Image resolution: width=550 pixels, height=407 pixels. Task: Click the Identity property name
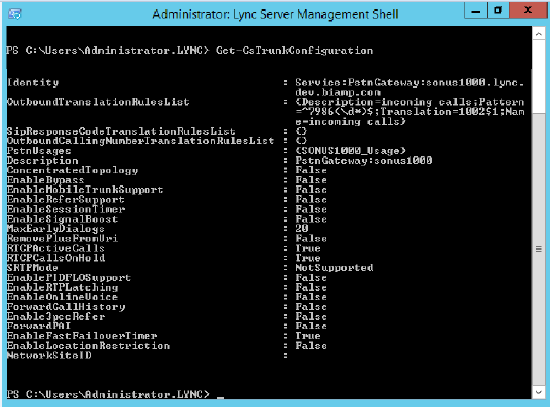[x=33, y=82]
